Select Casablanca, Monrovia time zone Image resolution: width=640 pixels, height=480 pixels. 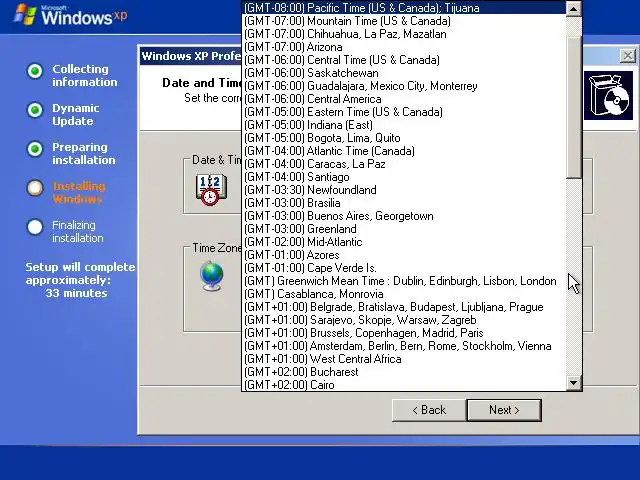[x=404, y=294]
